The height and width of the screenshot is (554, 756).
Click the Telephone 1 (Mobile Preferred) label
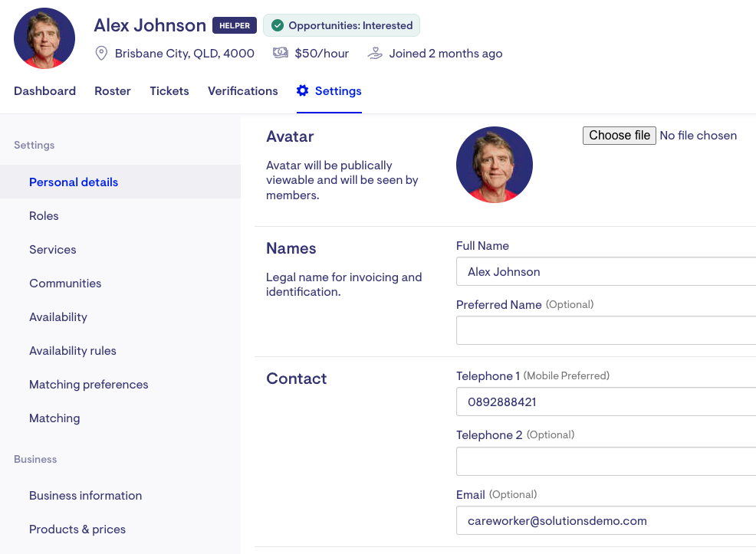(533, 375)
